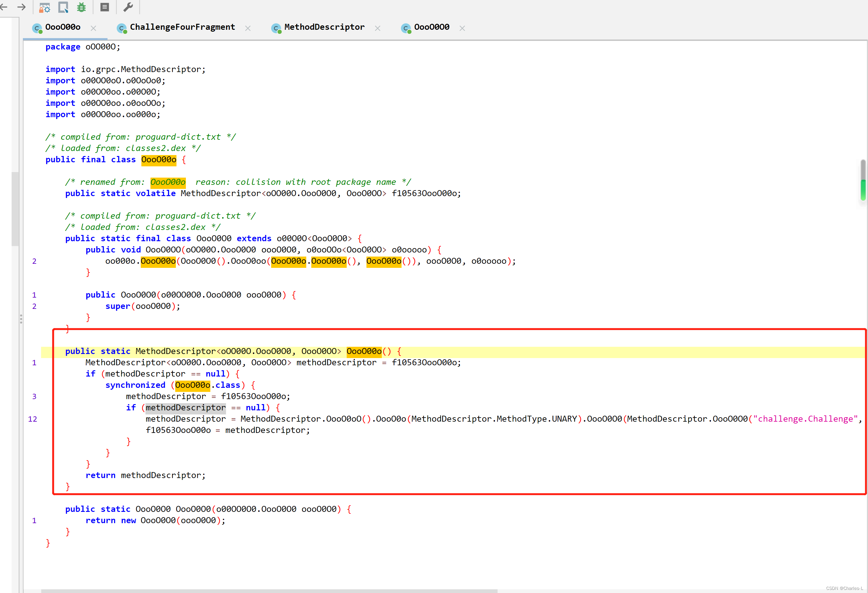
Task: Click the class icon on MethodDescriptor tab
Action: point(276,29)
